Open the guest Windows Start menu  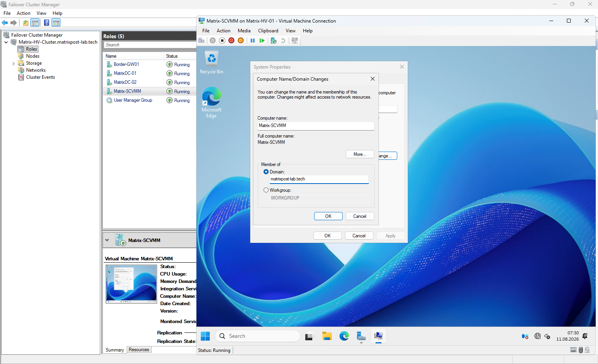(x=205, y=336)
